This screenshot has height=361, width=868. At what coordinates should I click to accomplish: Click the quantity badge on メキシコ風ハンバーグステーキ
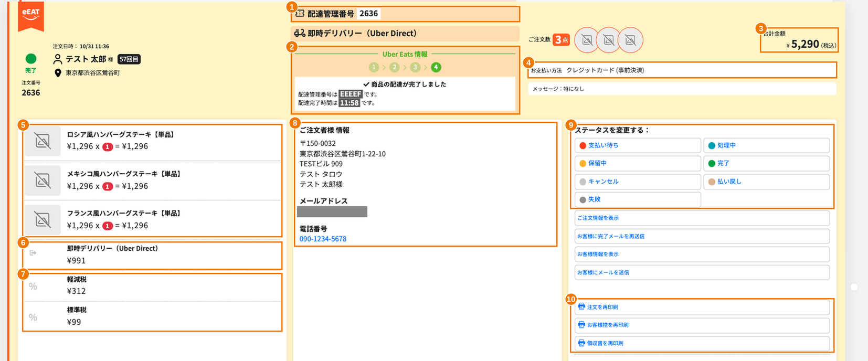[x=108, y=186]
